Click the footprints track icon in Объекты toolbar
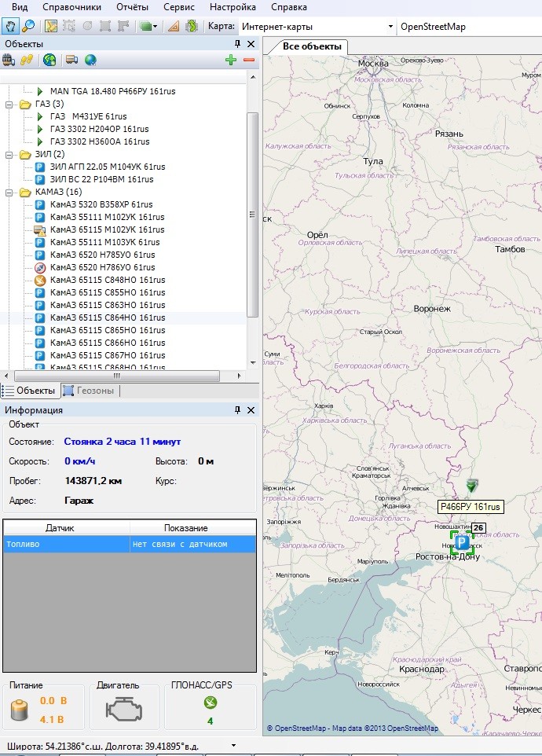 click(27, 60)
